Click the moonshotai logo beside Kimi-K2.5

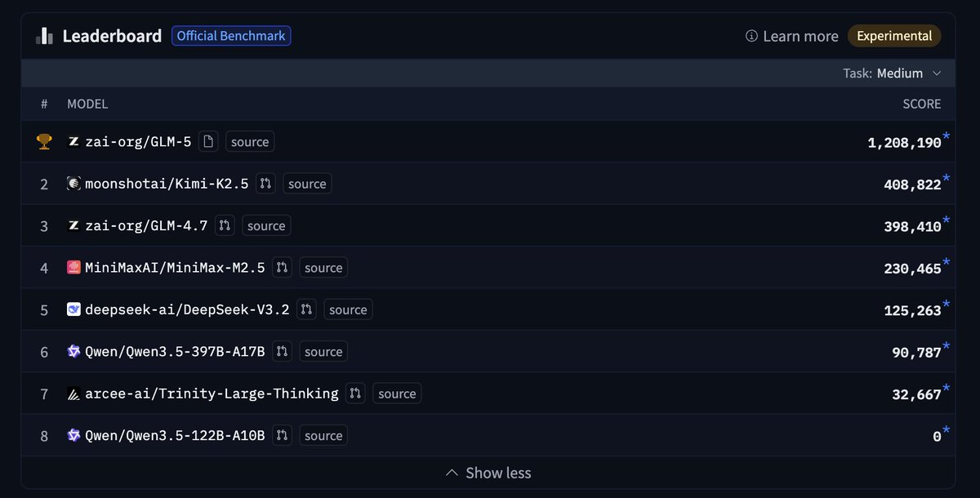coord(73,184)
